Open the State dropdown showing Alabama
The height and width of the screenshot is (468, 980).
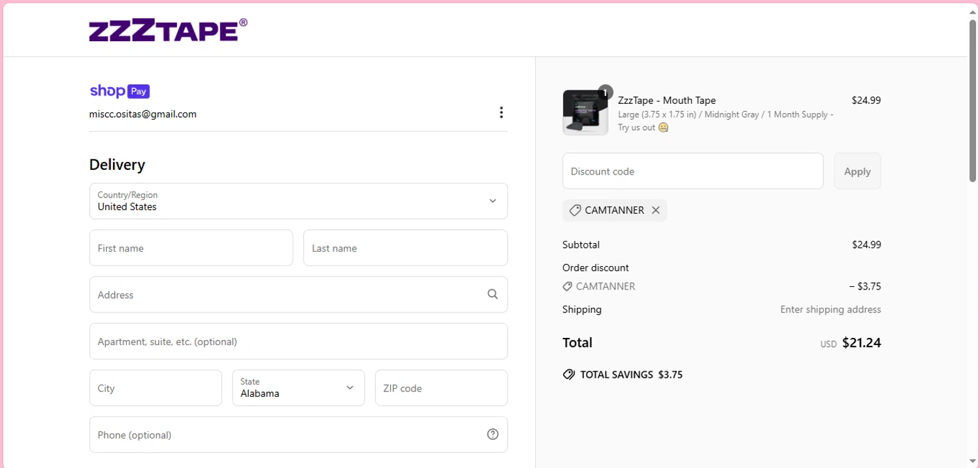click(299, 388)
